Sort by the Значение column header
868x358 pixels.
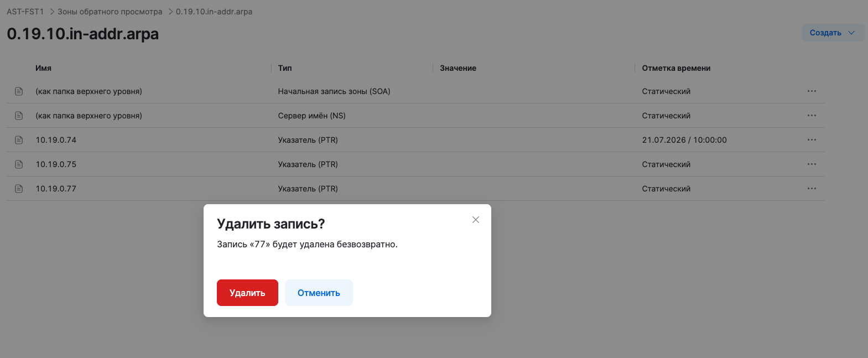pyautogui.click(x=458, y=68)
